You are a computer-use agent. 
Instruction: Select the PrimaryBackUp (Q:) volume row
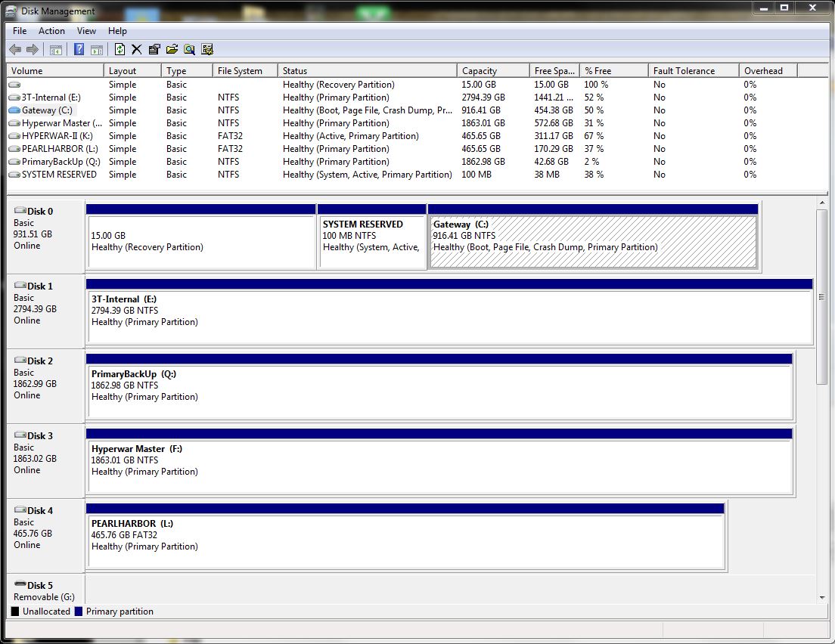click(61, 162)
